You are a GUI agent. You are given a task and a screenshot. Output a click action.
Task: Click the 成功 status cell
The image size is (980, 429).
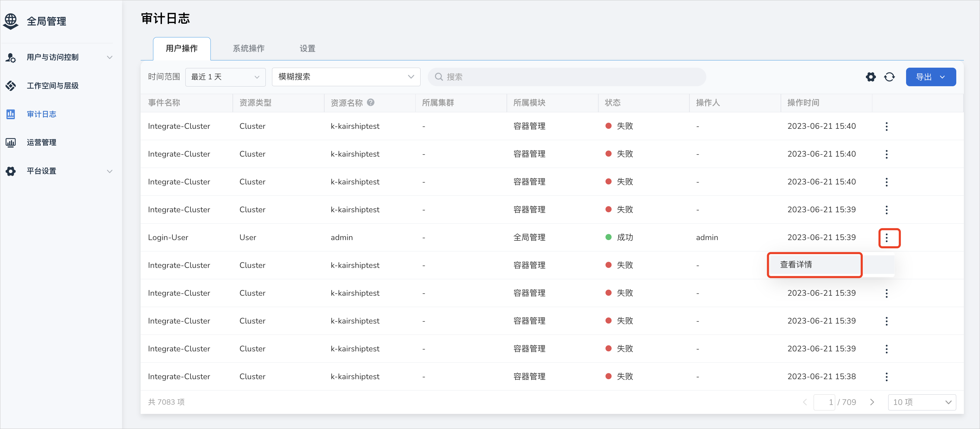point(619,237)
